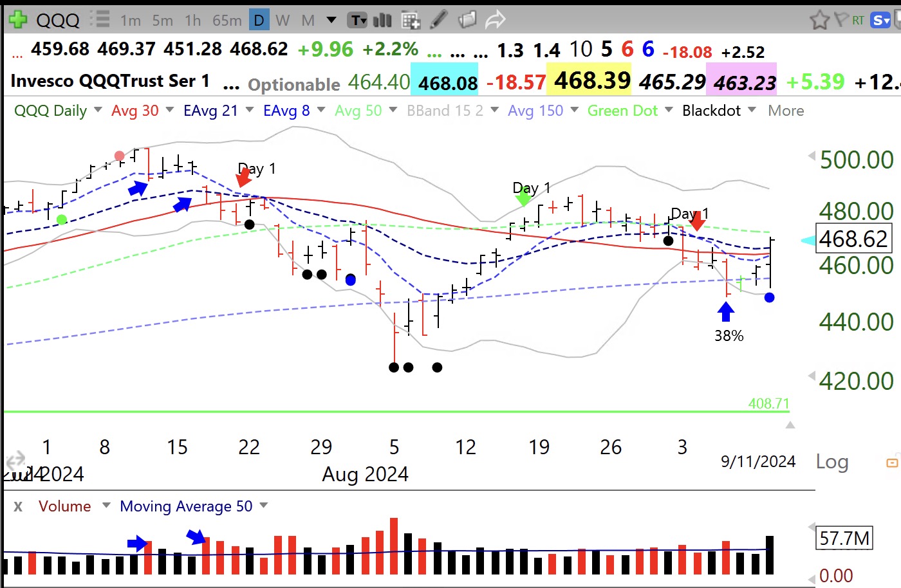Expand the Avg 150 dropdown arrow
The width and height of the screenshot is (901, 588).
575,110
